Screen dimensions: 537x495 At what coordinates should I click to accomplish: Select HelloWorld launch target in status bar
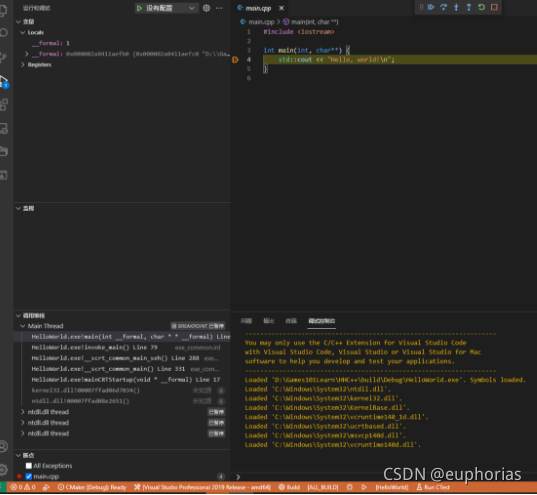click(x=392, y=487)
